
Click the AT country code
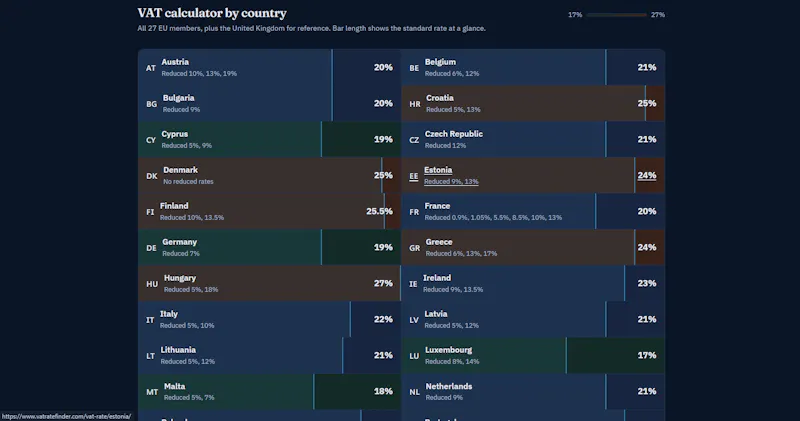click(151, 68)
